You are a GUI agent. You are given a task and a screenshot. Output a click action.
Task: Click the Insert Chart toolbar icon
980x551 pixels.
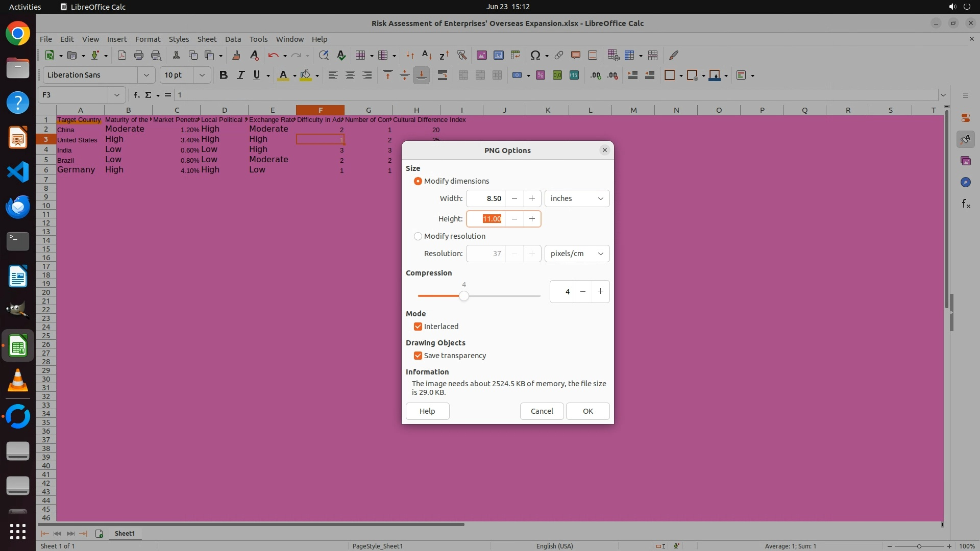(499, 55)
